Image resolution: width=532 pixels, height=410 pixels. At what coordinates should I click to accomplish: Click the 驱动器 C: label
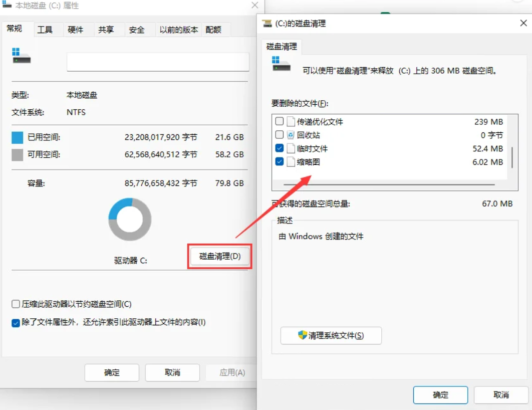pos(131,261)
